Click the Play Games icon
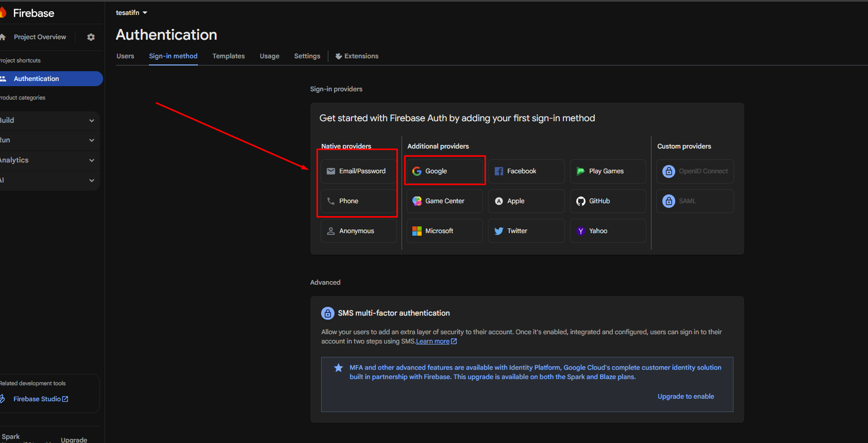868x443 pixels. tap(581, 171)
